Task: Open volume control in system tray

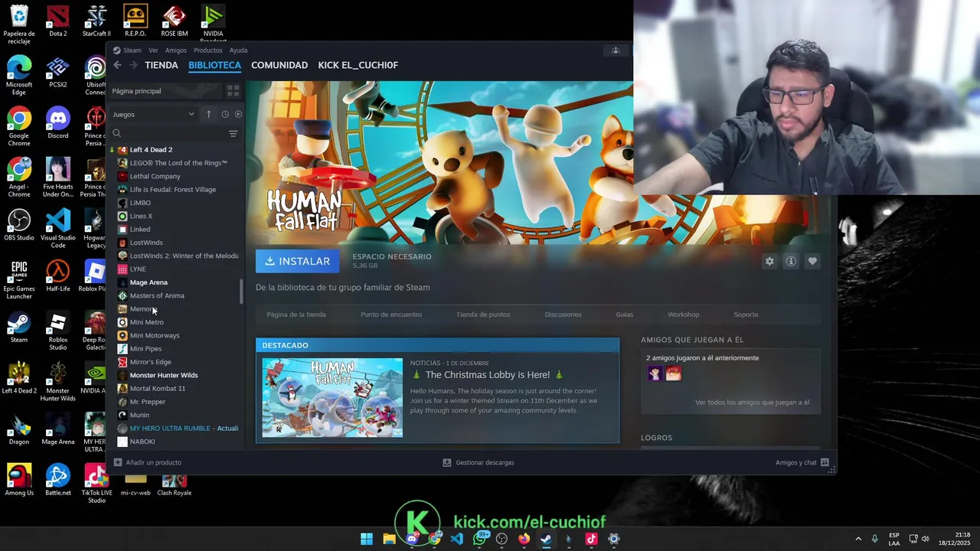Action: point(925,539)
